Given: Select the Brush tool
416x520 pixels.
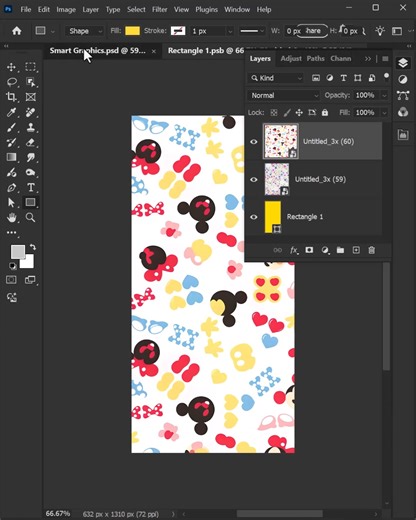Looking at the screenshot, I should tap(11, 127).
